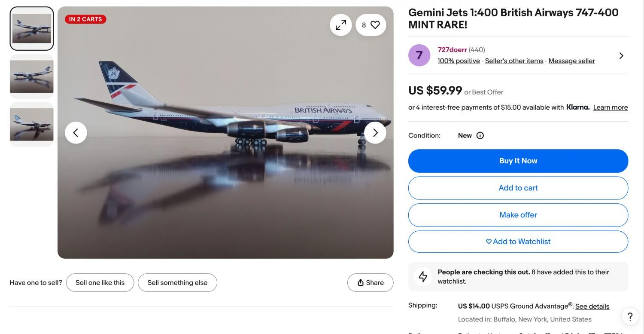Open the 727doerr seller profile link
The width and height of the screenshot is (644, 334).
click(452, 50)
